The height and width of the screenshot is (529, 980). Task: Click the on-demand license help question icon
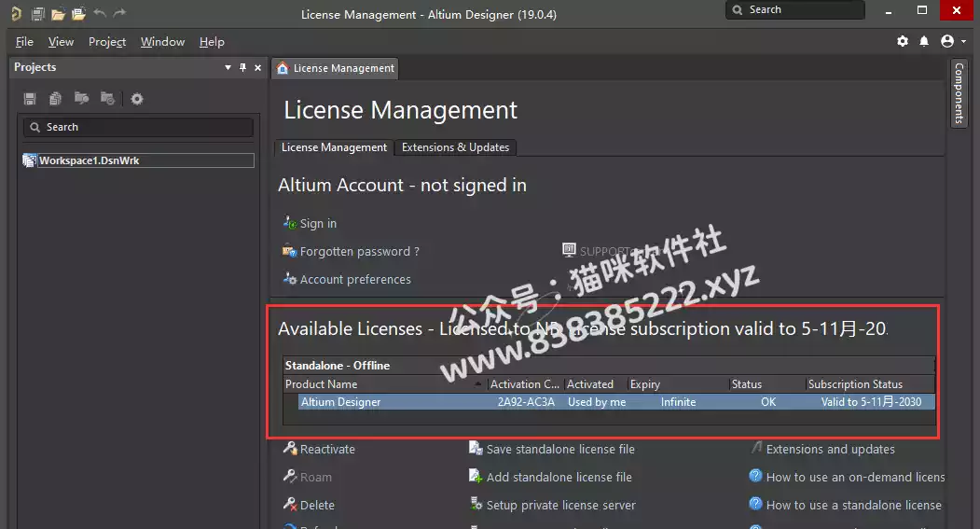(x=755, y=476)
